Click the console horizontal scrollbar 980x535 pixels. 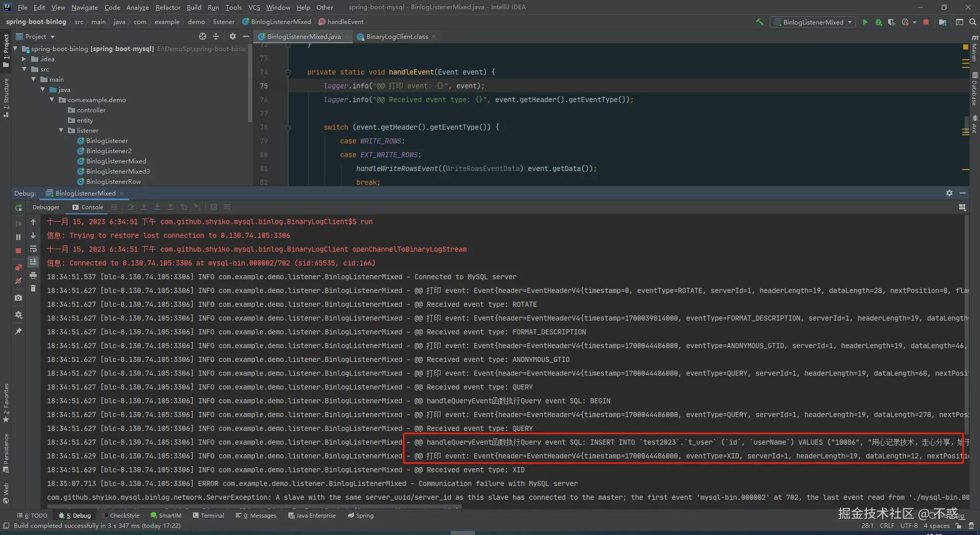click(x=254, y=507)
